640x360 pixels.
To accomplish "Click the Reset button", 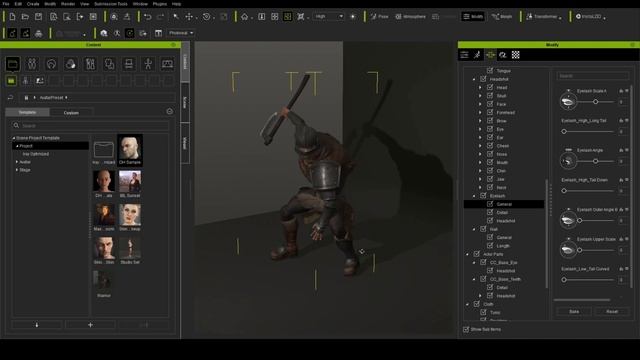I will click(612, 311).
